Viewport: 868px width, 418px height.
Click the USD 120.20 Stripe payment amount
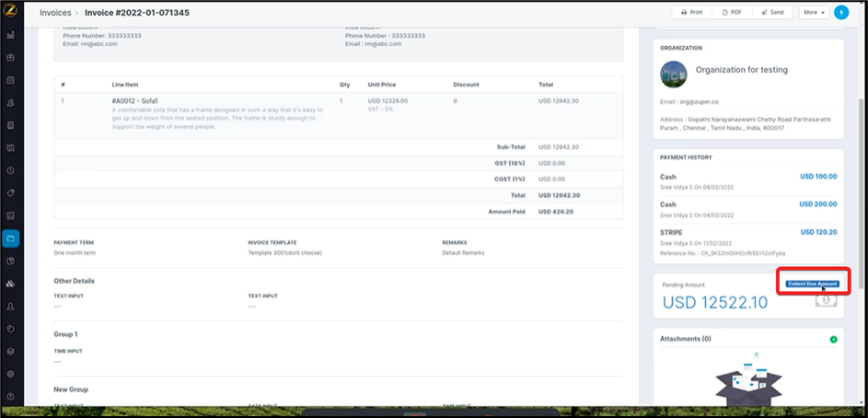click(818, 232)
